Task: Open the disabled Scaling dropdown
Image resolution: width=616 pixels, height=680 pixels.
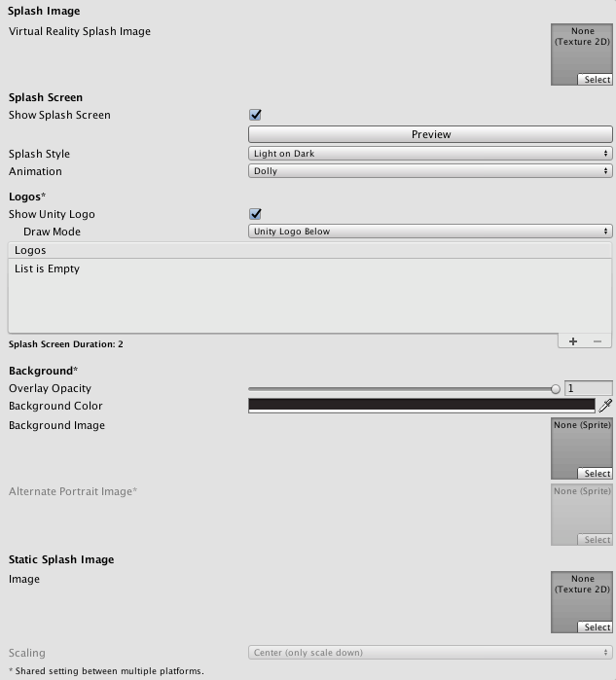Action: pos(430,652)
